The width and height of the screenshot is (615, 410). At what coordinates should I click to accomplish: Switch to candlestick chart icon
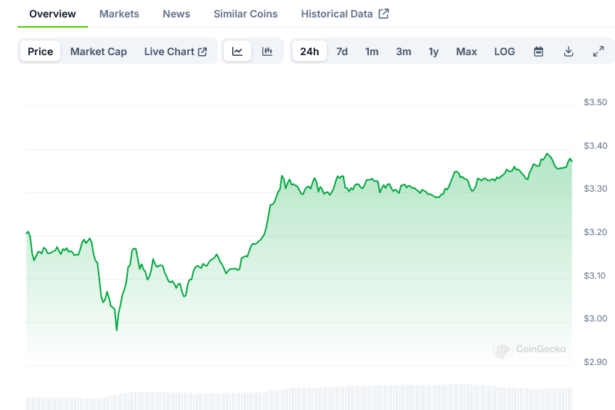click(267, 52)
